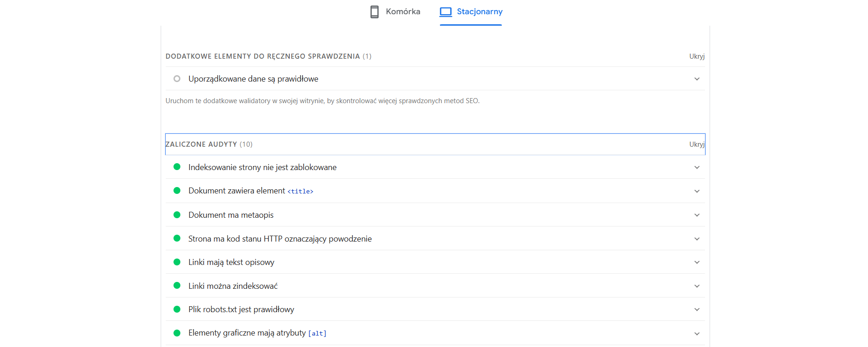
Task: Click the Zaliczone audyty section header
Action: pyautogui.click(x=209, y=144)
